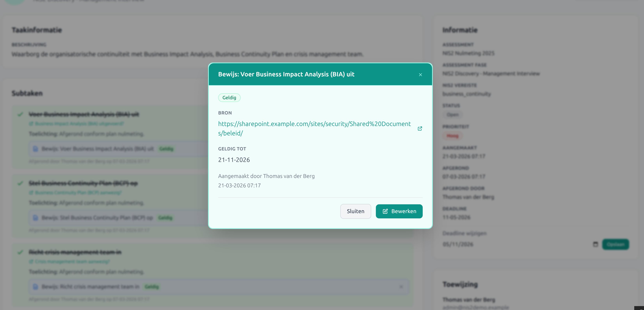Open the external link icon next to URL
The height and width of the screenshot is (310, 644).
(x=420, y=128)
